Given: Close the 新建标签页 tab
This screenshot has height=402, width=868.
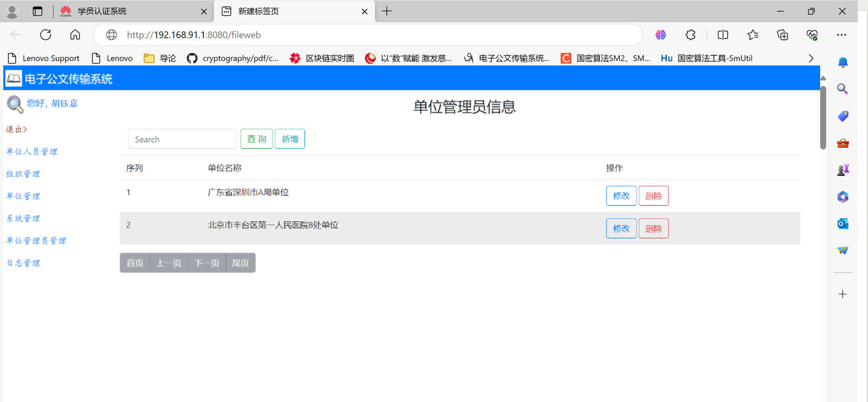Looking at the screenshot, I should point(364,12).
